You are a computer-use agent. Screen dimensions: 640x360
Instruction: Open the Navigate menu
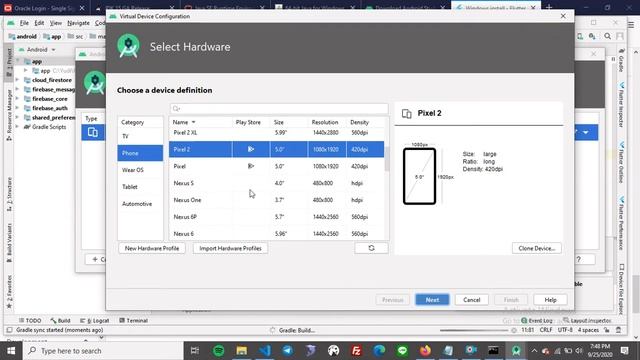click(78, 23)
